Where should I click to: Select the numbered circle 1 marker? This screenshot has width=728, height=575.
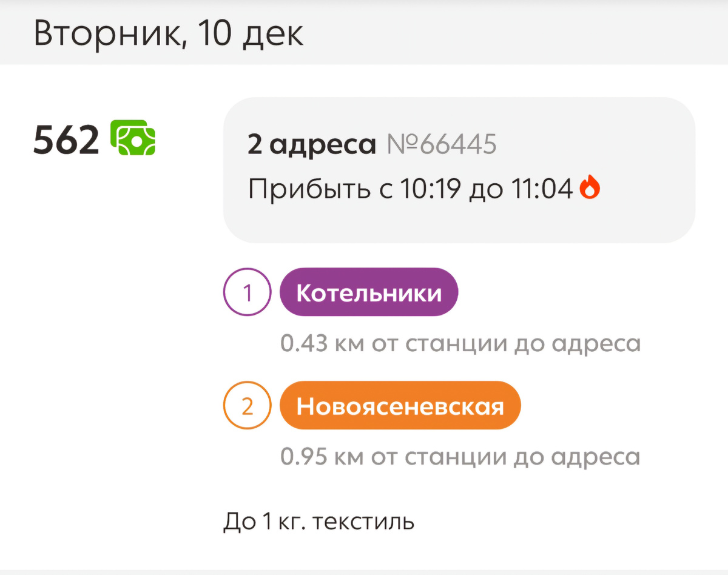(247, 292)
